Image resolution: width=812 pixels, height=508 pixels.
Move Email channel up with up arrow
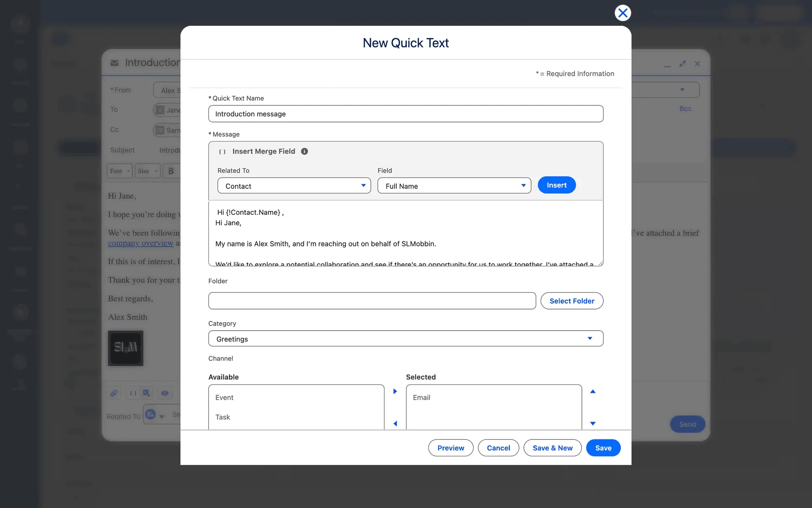point(593,392)
